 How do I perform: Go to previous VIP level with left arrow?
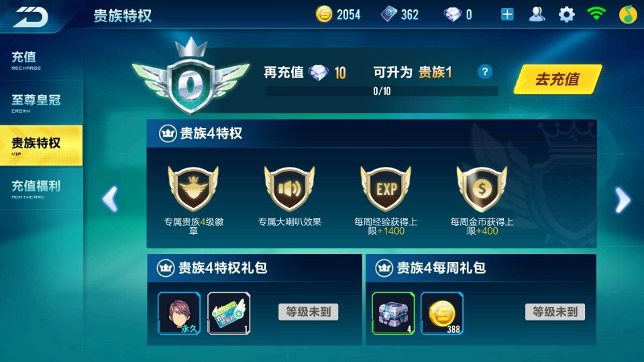click(110, 200)
